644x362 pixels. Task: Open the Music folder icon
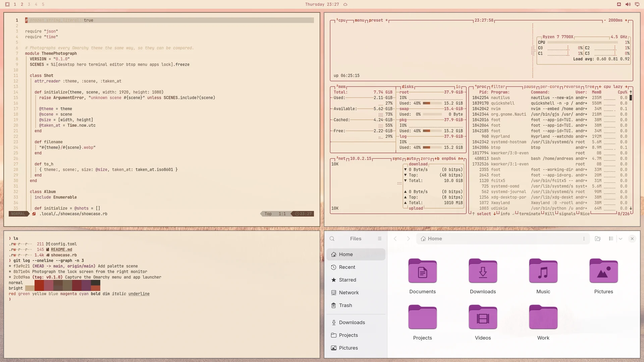pyautogui.click(x=543, y=271)
